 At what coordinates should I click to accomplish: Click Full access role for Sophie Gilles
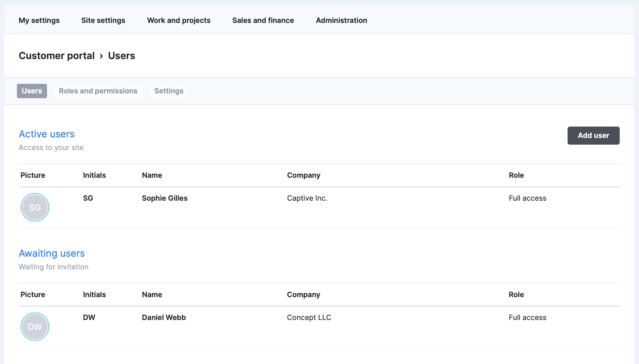coord(527,198)
